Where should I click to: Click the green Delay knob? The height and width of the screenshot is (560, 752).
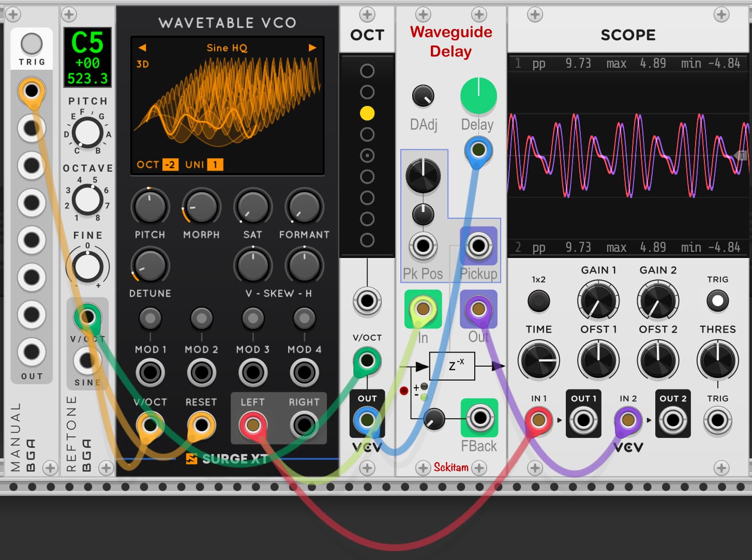click(478, 96)
